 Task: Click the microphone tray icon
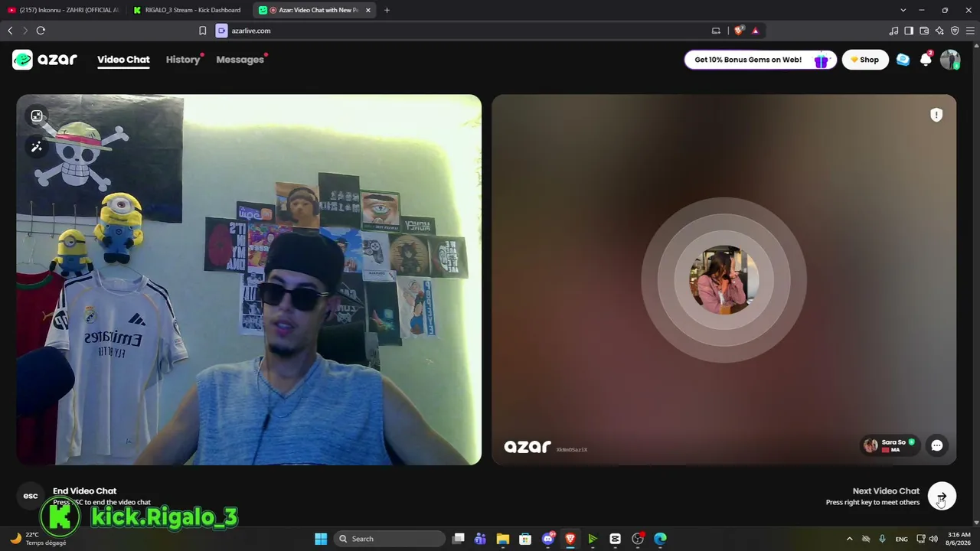(882, 539)
